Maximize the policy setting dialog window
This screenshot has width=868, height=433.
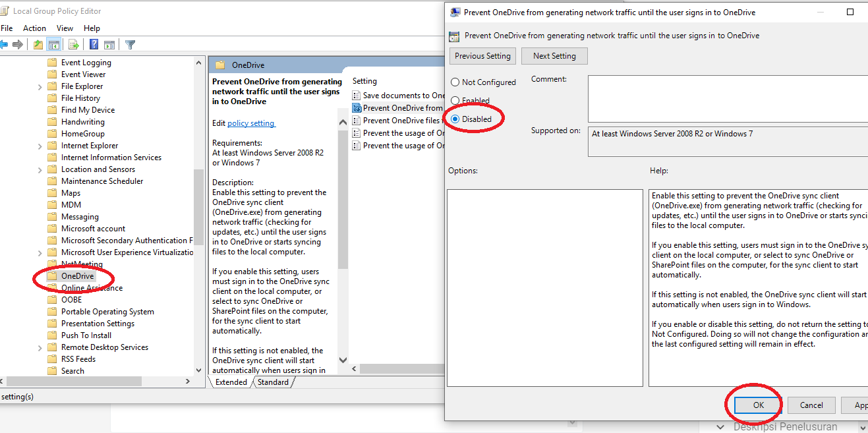[850, 12]
